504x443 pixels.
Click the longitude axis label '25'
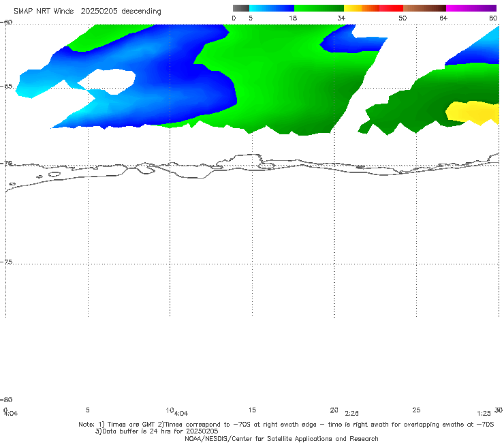coord(416,410)
